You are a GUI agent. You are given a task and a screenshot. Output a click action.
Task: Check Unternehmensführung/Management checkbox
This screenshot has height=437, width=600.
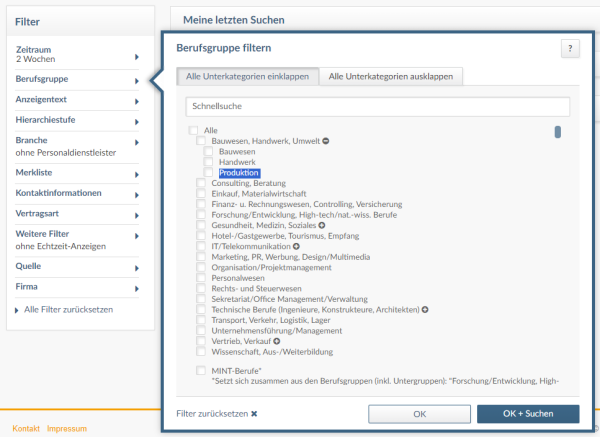(x=201, y=330)
